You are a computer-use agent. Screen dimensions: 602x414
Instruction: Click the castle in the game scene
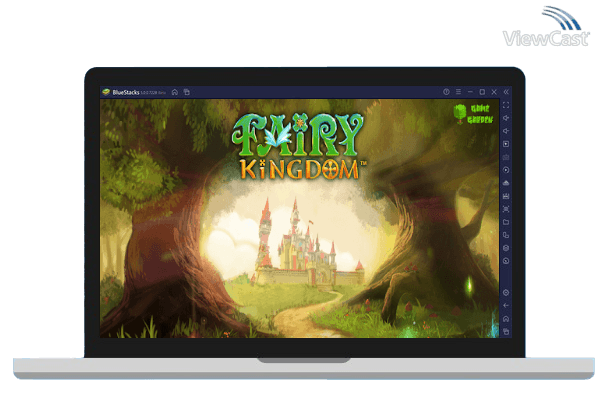[x=307, y=246]
